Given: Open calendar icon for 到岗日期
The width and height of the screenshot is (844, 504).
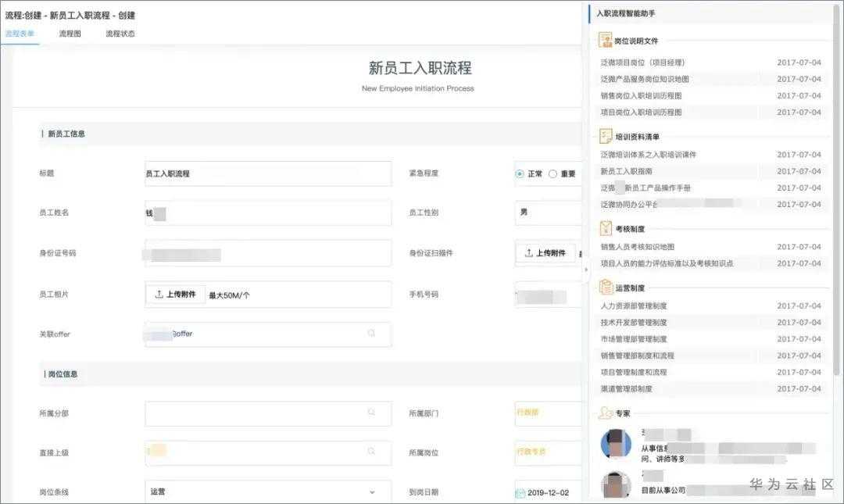Looking at the screenshot, I should point(520,493).
